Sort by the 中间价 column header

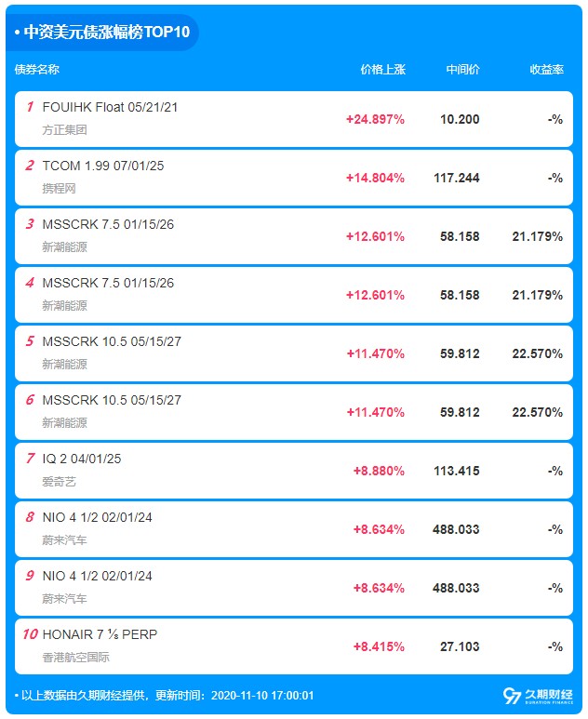pyautogui.click(x=462, y=70)
